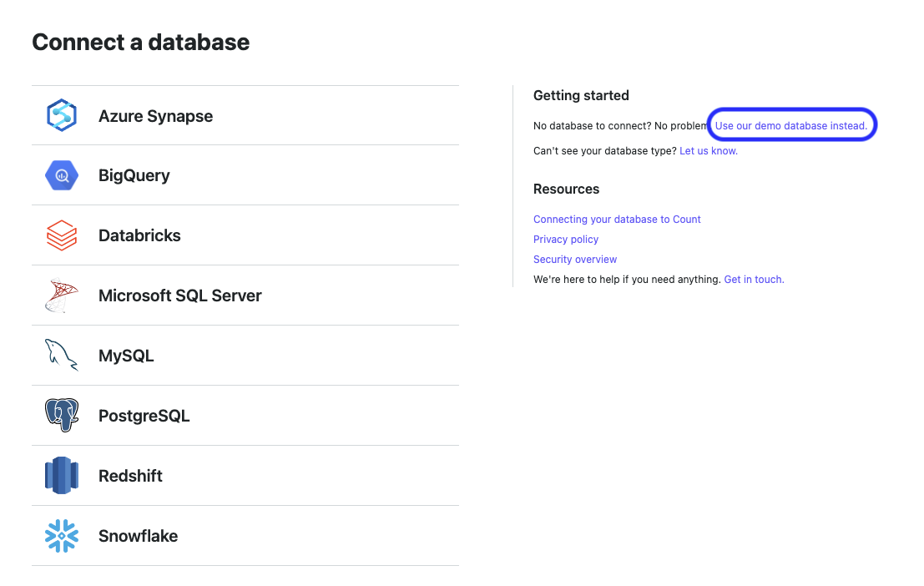
Task: Open the "Use our demo database instead" link
Action: point(790,126)
